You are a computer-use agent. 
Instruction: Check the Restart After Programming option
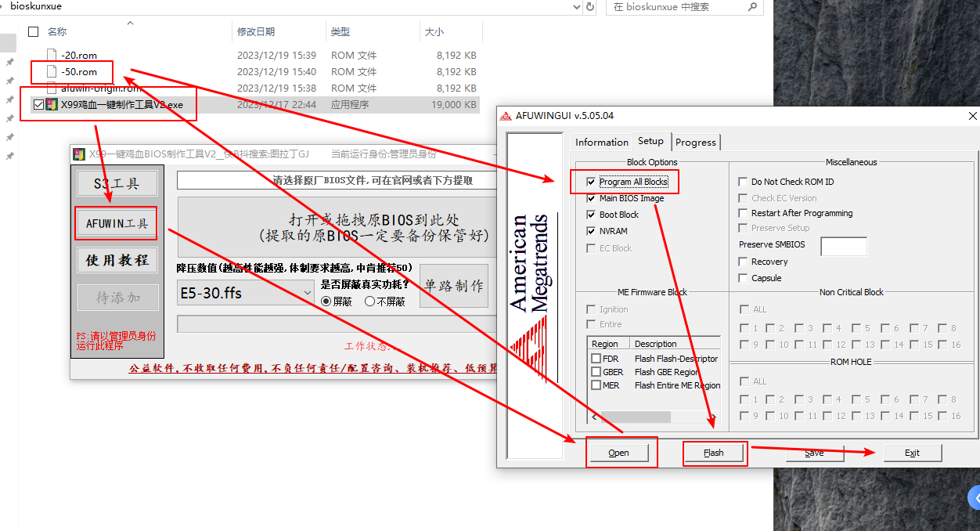point(743,213)
